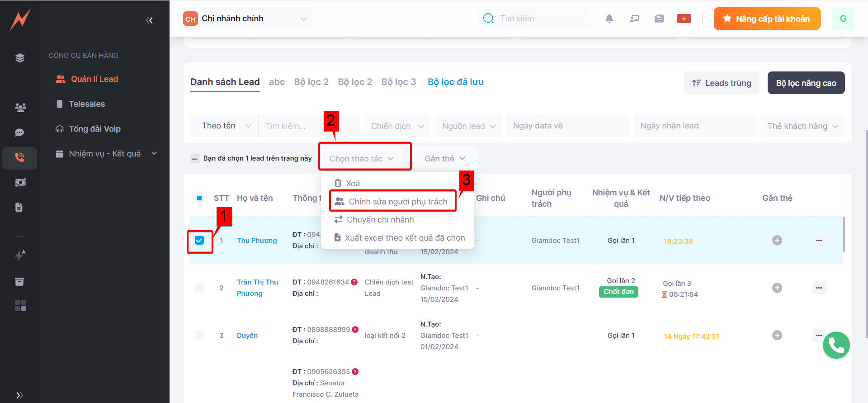Check the checkbox for row 2
This screenshot has height=403, width=868.
pyautogui.click(x=199, y=288)
